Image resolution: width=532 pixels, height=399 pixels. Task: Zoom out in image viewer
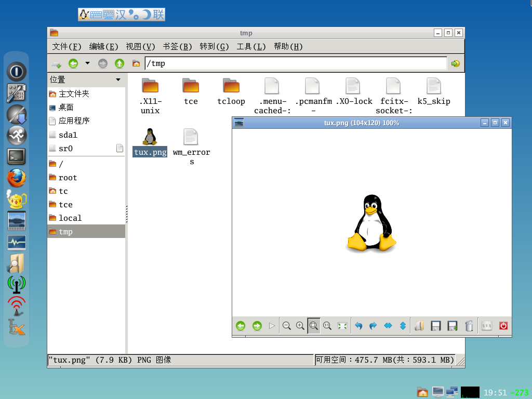287,326
